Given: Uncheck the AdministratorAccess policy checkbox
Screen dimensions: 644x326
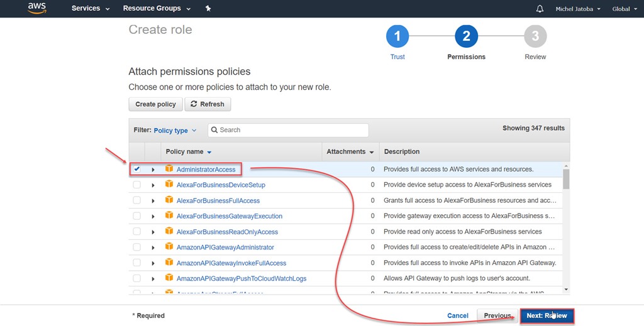Looking at the screenshot, I should coord(136,169).
